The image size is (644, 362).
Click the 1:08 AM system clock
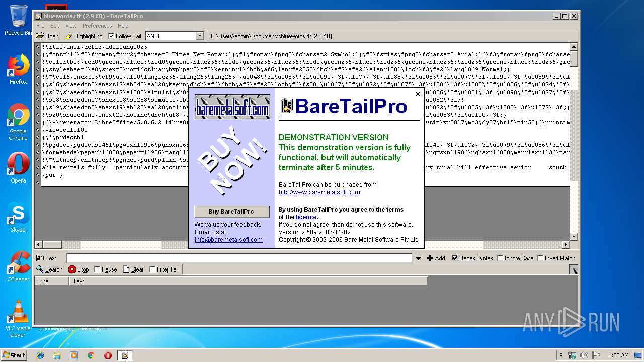pyautogui.click(x=618, y=355)
